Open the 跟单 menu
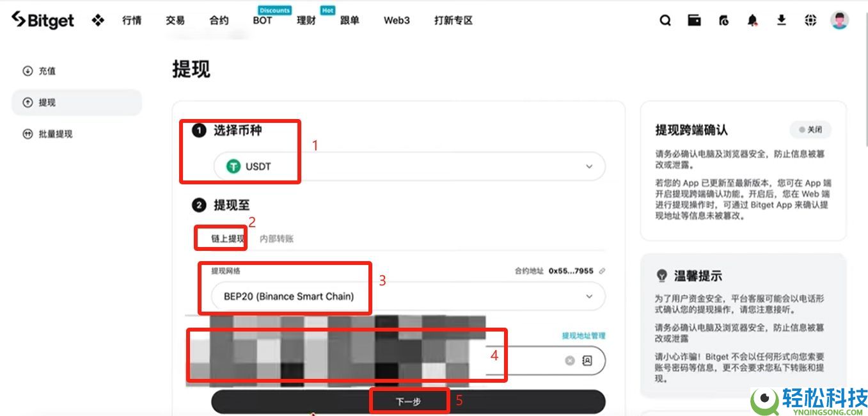The image size is (868, 416). click(350, 20)
